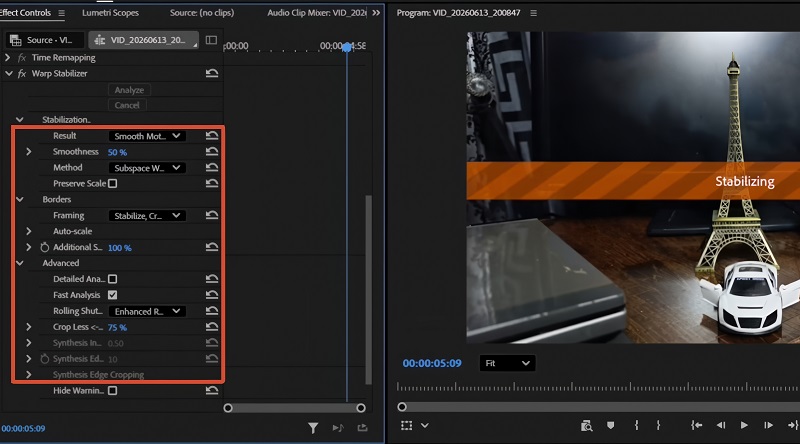
Task: Add a marker in Program monitor
Action: (x=610, y=425)
